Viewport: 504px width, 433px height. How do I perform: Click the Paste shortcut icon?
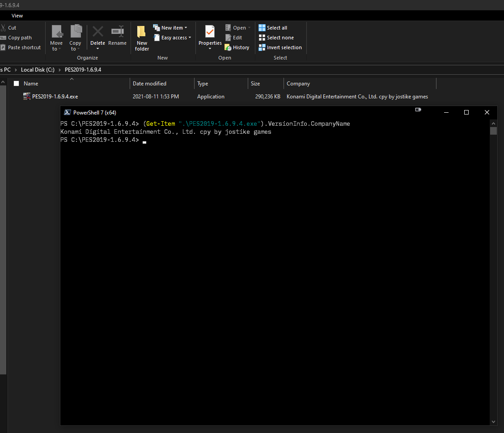tap(3, 47)
